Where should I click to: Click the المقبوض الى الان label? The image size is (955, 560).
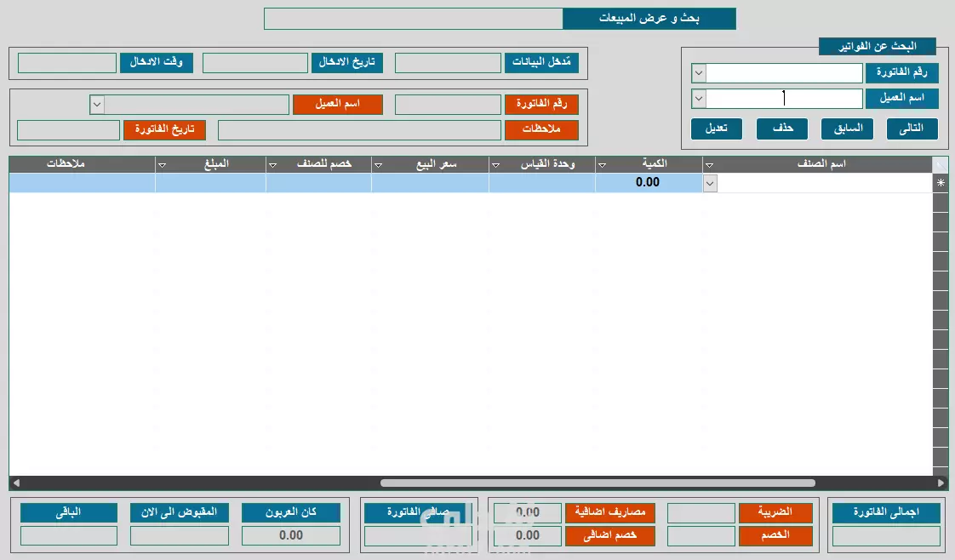(x=179, y=512)
